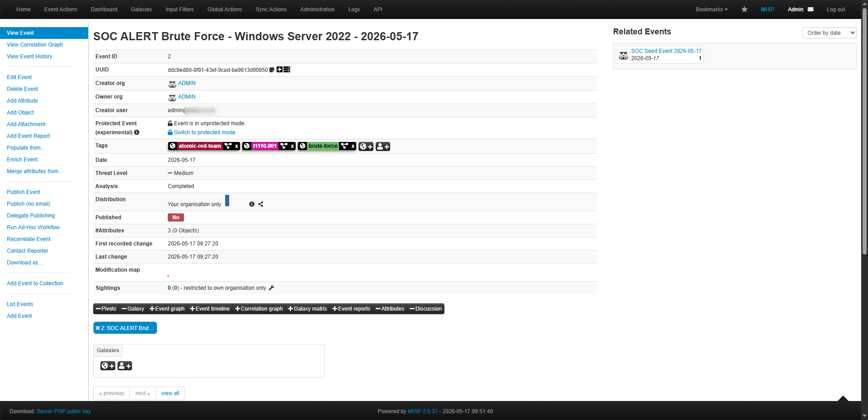Viewport: 868px width, 420px height.
Task: Show the Galaxy matrix section
Action: point(307,309)
